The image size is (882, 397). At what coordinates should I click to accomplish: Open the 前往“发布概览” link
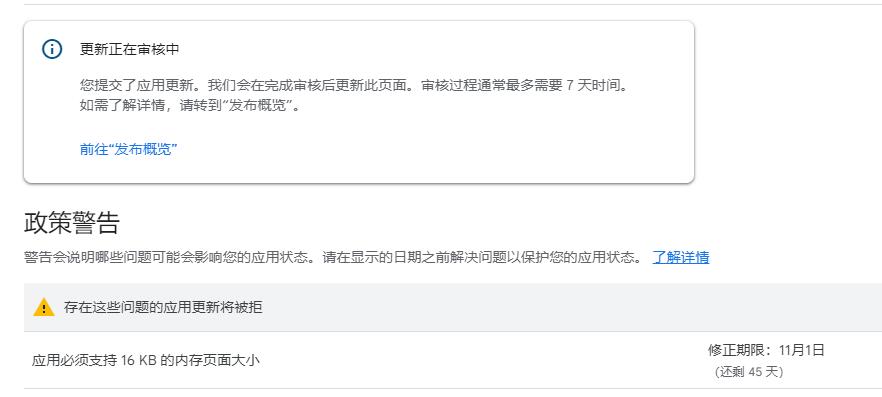pyautogui.click(x=129, y=150)
